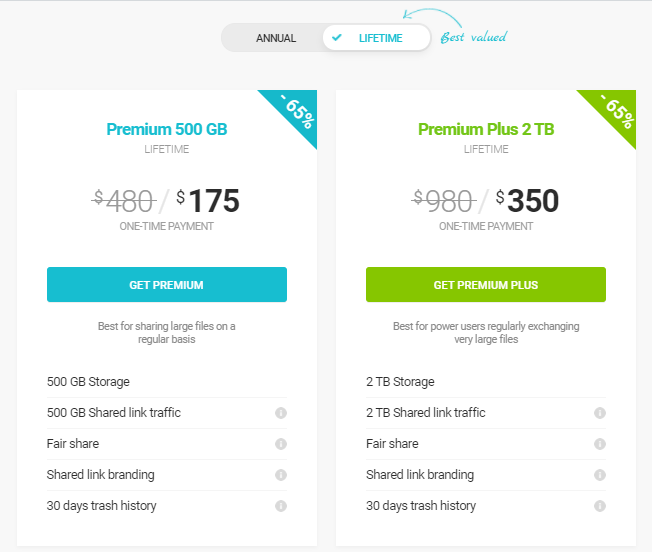Click the $350 one-time price

tap(527, 201)
